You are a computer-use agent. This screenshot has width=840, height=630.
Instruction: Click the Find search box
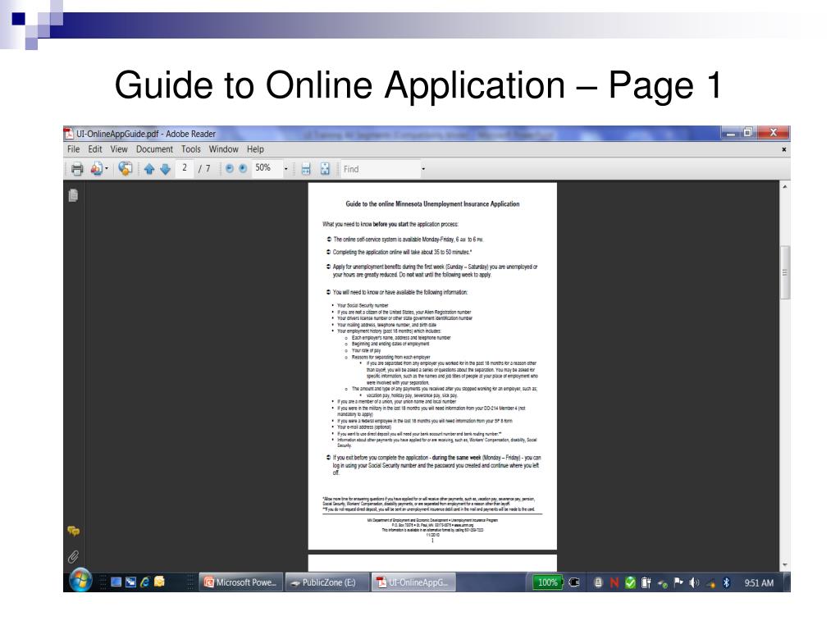(x=379, y=169)
